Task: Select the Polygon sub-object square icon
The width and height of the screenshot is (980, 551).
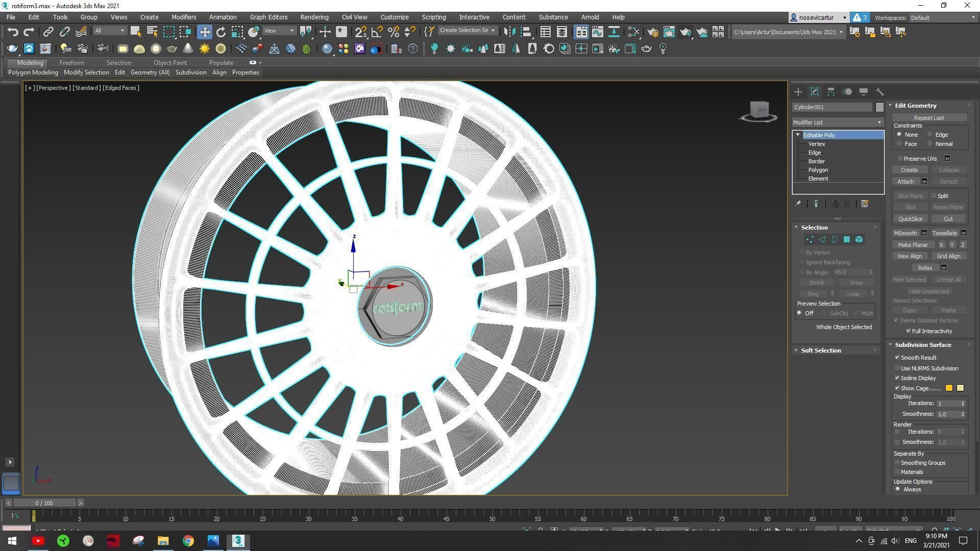Action: [847, 239]
